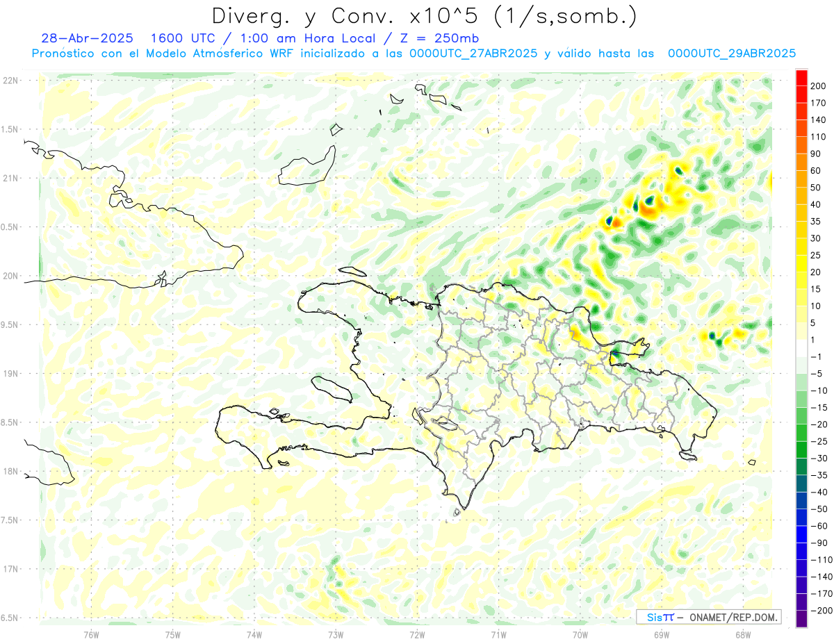Click the '71W' longitude label
Image resolution: width=834 pixels, height=644 pixels.
click(x=498, y=634)
